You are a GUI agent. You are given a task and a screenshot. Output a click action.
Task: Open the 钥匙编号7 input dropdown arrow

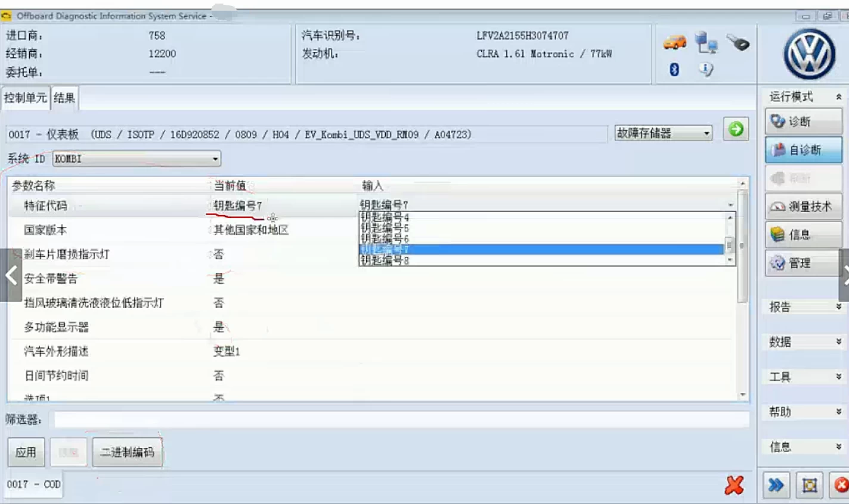730,205
